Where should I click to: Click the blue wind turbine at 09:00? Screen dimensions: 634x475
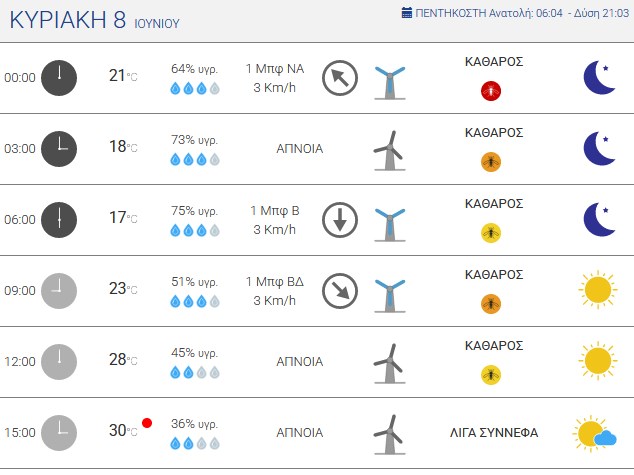390,296
